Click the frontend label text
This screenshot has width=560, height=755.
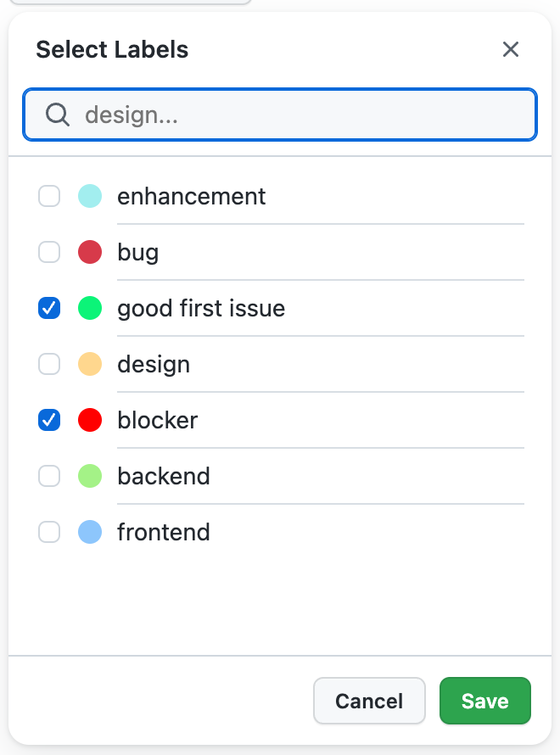point(164,533)
